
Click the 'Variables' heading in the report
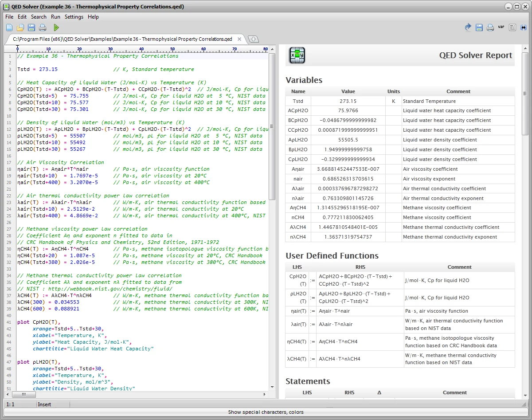pyautogui.click(x=304, y=80)
